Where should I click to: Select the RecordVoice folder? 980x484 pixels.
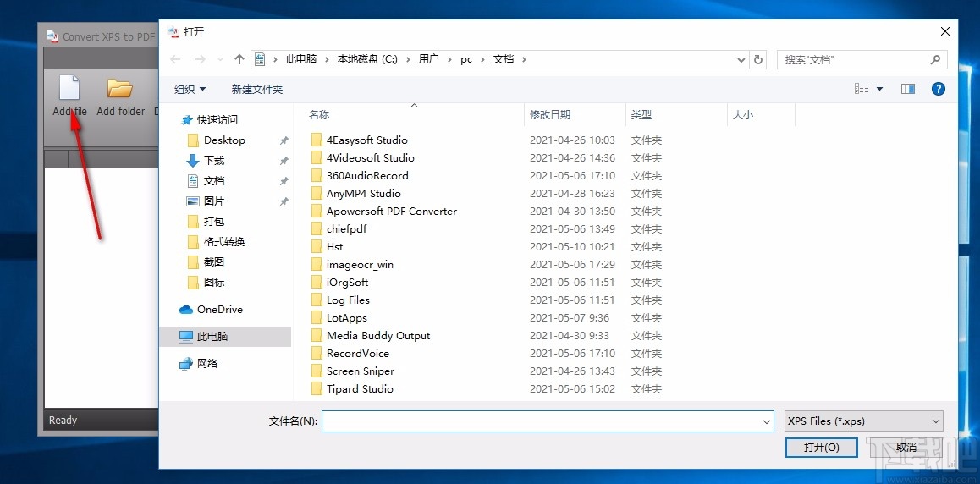pyautogui.click(x=357, y=354)
